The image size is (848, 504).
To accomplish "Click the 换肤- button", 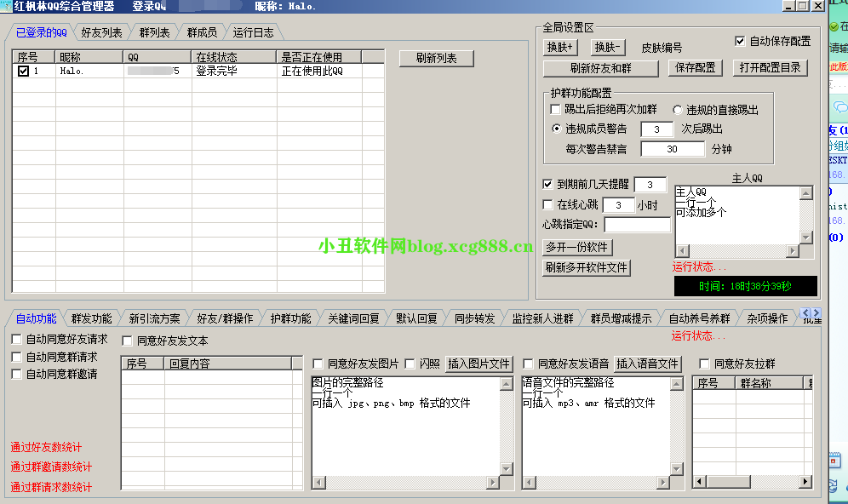I will point(608,47).
